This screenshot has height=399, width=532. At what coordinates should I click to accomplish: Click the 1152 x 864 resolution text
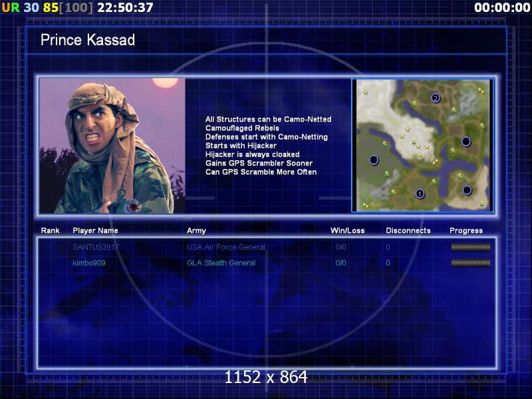(x=266, y=377)
